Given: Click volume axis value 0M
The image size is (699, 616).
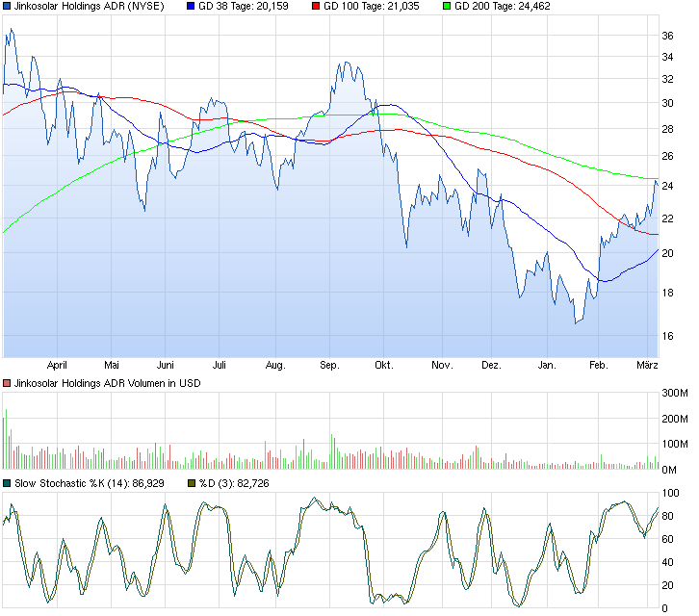Looking at the screenshot, I should (669, 471).
